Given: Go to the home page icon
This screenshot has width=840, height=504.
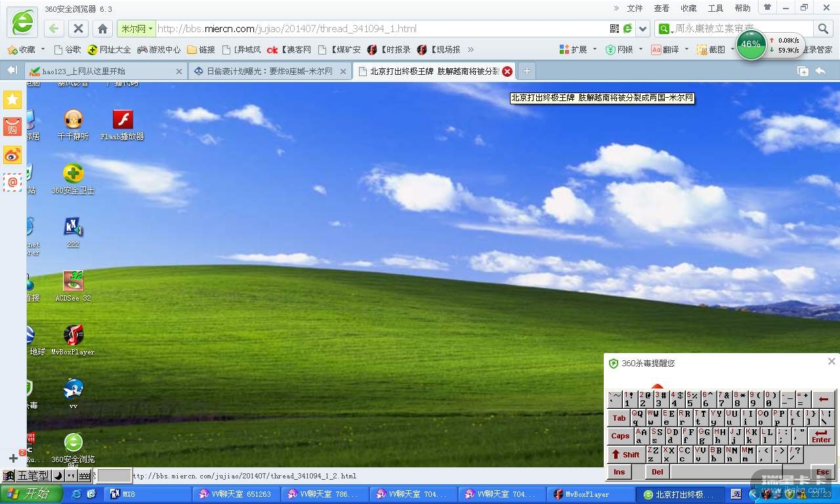Looking at the screenshot, I should [102, 28].
